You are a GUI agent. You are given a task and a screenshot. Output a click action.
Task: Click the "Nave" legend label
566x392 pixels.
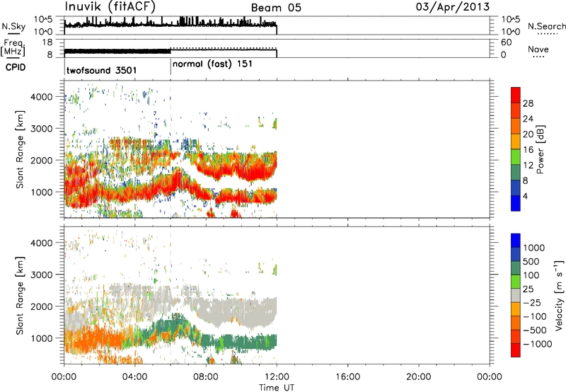point(538,50)
